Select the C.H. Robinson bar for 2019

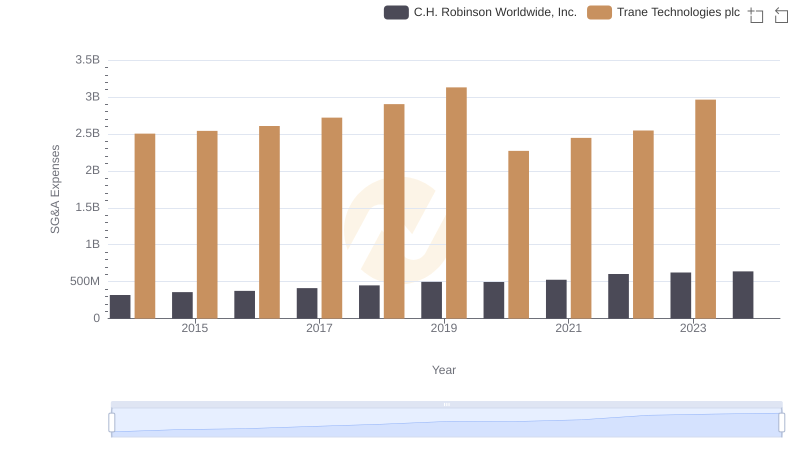click(x=432, y=300)
